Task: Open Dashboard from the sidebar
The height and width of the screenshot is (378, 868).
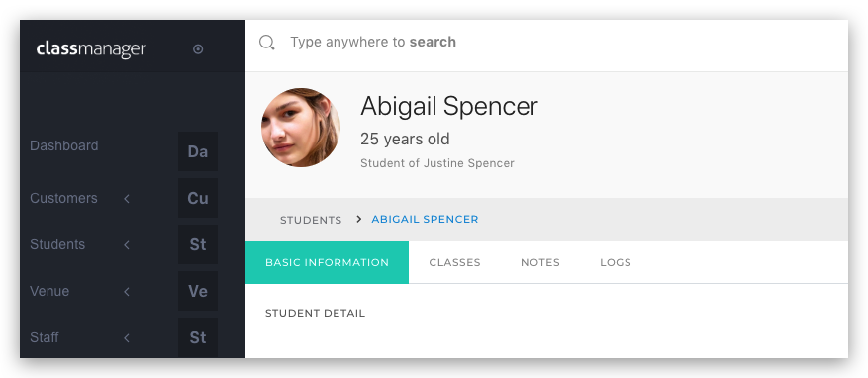Action: pyautogui.click(x=63, y=145)
